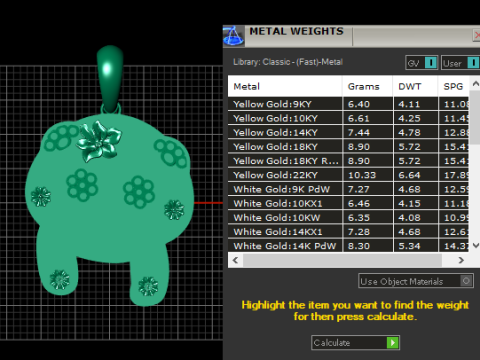The width and height of the screenshot is (480, 360).
Task: Click the vertical scrollbar thumb
Action: click(475, 117)
